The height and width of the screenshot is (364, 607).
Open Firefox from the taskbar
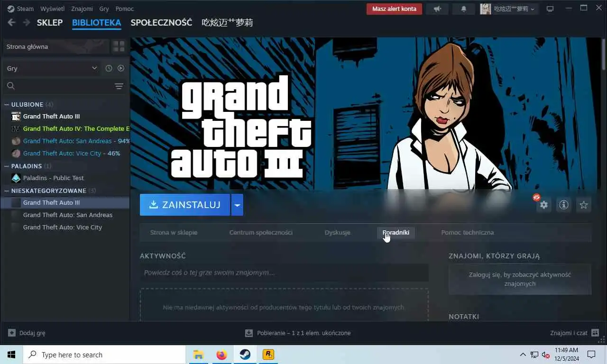pyautogui.click(x=221, y=355)
